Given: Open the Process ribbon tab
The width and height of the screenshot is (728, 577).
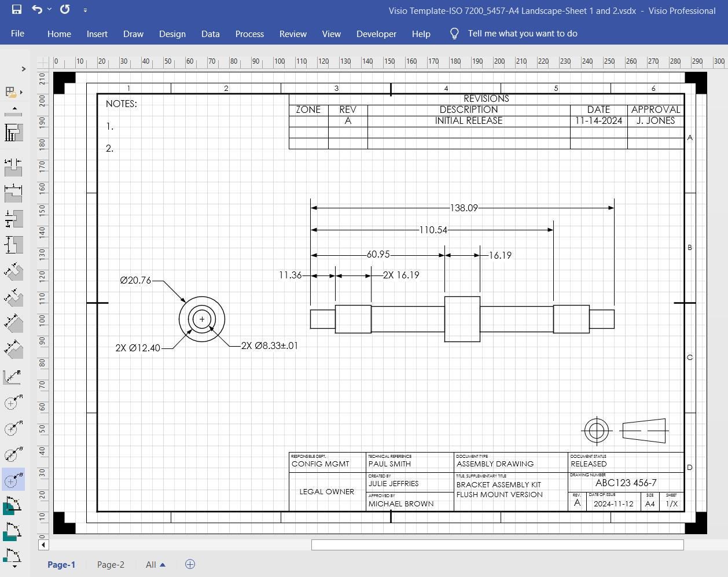Looking at the screenshot, I should tap(249, 34).
